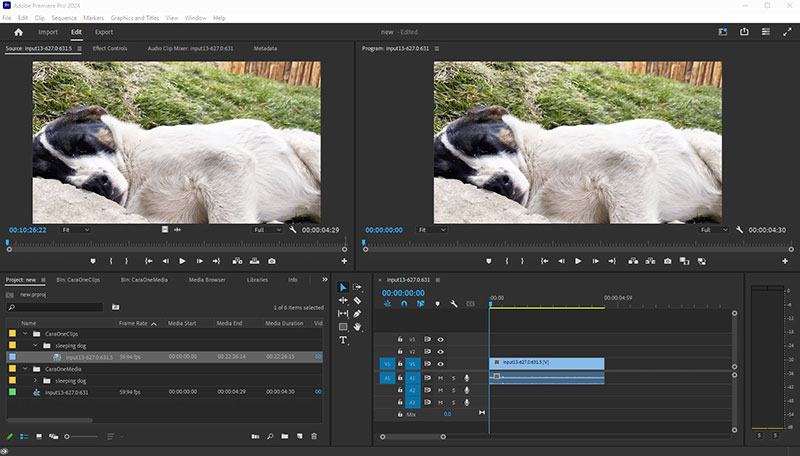Open the Markers menu
This screenshot has height=456, width=800.
pyautogui.click(x=93, y=18)
